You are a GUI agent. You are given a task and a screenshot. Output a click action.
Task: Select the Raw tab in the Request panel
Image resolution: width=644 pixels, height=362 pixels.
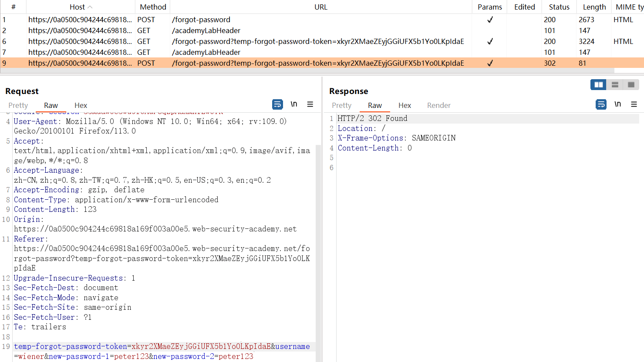[51, 105]
